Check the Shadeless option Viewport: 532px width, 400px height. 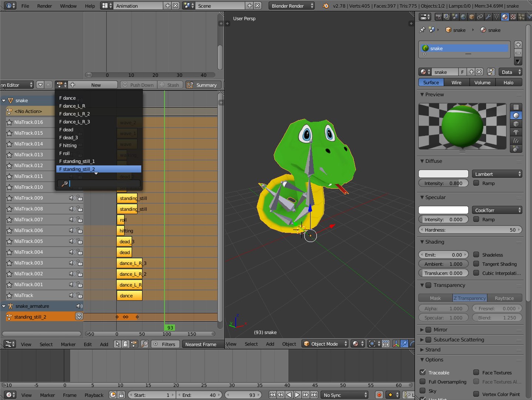point(476,254)
